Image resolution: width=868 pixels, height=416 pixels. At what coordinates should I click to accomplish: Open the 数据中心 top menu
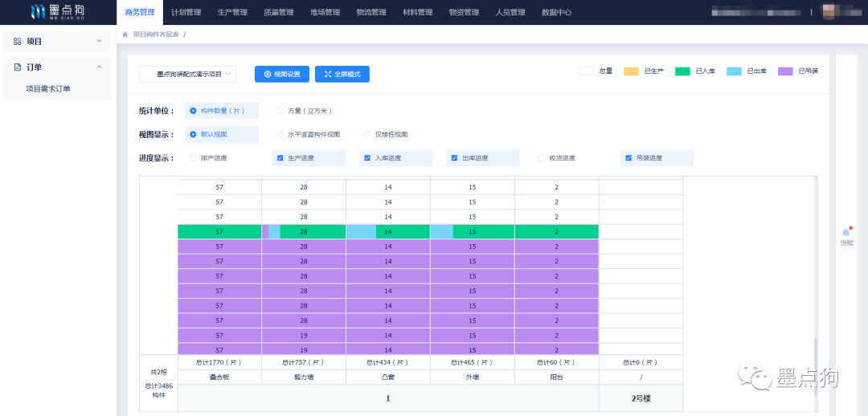556,12
